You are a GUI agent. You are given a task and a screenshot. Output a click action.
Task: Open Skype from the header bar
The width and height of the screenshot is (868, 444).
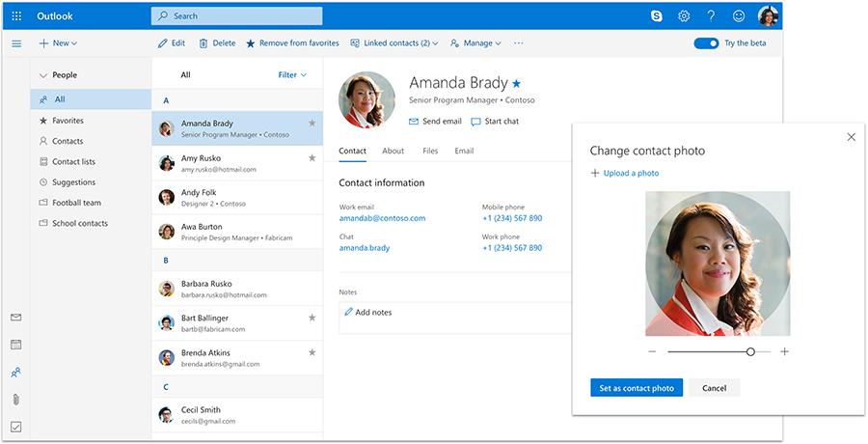pyautogui.click(x=657, y=16)
